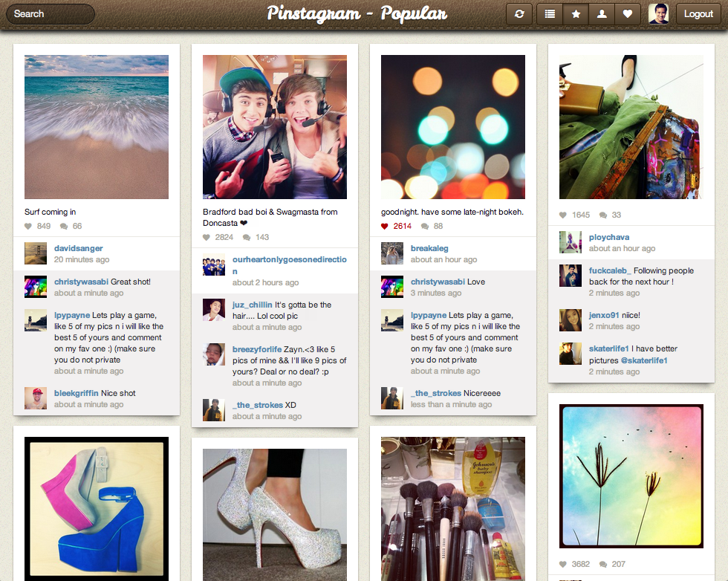This screenshot has width=728, height=581.
Task: Click comment bubble next to 33
Action: pyautogui.click(x=603, y=215)
